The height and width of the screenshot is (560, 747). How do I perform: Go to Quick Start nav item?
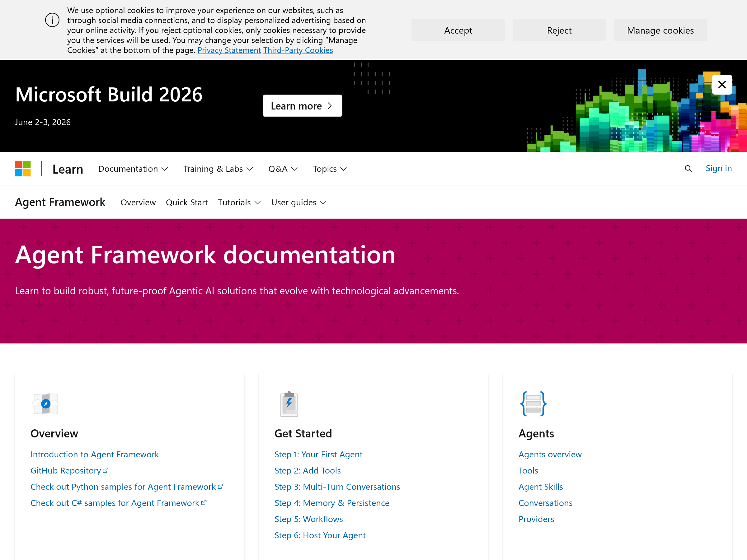click(x=187, y=202)
